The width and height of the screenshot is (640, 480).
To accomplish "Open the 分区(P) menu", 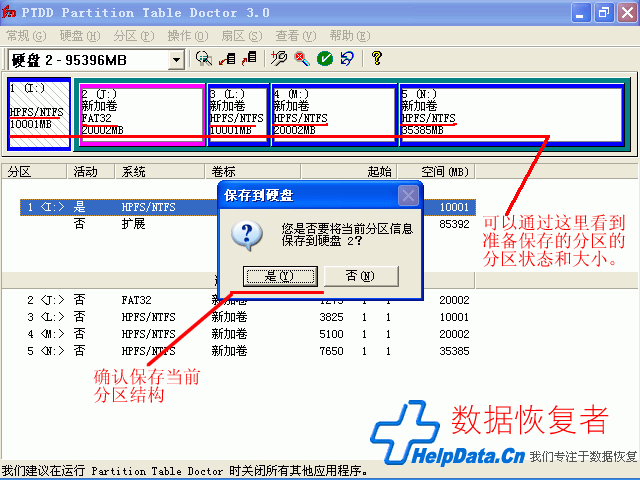I will (x=134, y=36).
